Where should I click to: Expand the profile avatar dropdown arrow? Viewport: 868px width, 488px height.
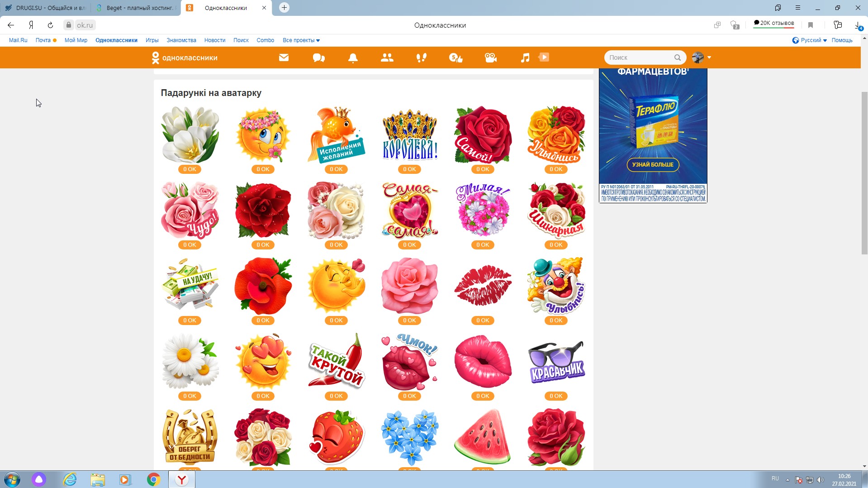pyautogui.click(x=709, y=57)
